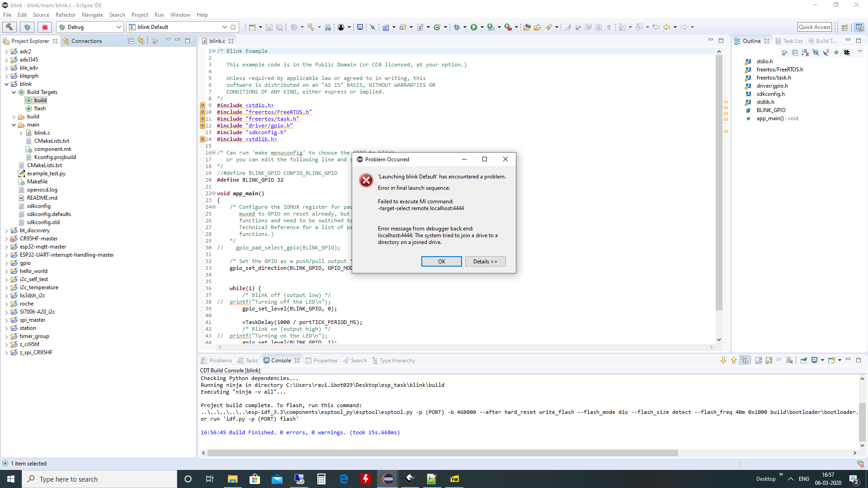The width and height of the screenshot is (868, 488).
Task: Toggle Hide Fields filter in Outline
Action: pyautogui.click(x=816, y=53)
